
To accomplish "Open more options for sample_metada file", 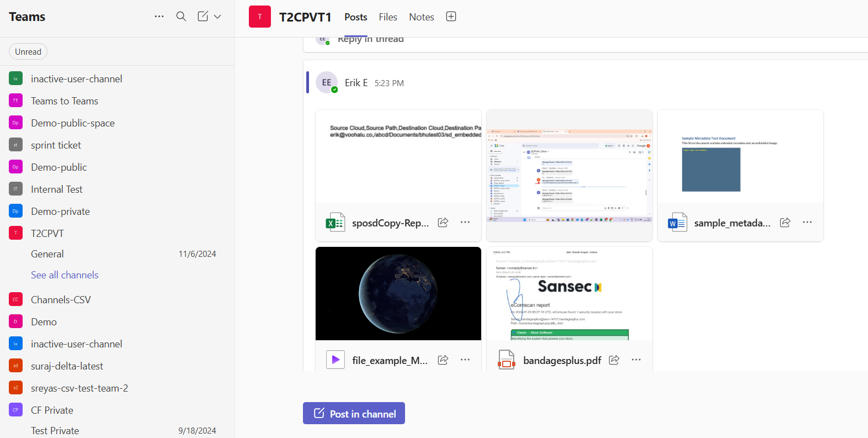I will coord(807,222).
